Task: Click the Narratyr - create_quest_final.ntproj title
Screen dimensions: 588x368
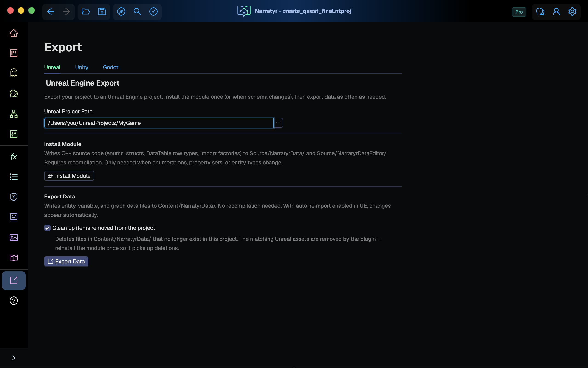Action: [303, 11]
